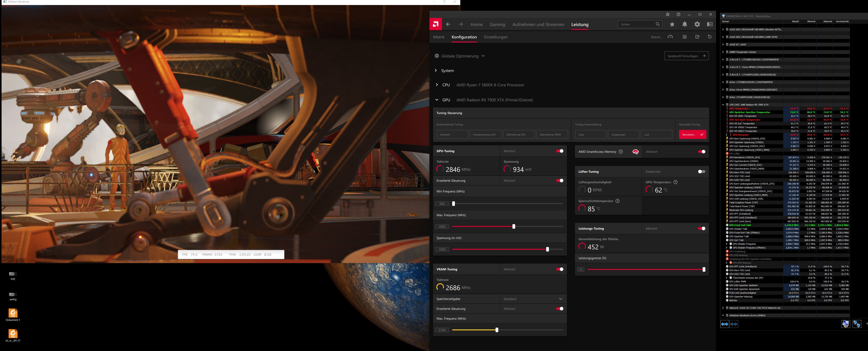Click HWiNFO monitor with magnifier icon
This screenshot has width=868, height=351.
pos(846,324)
